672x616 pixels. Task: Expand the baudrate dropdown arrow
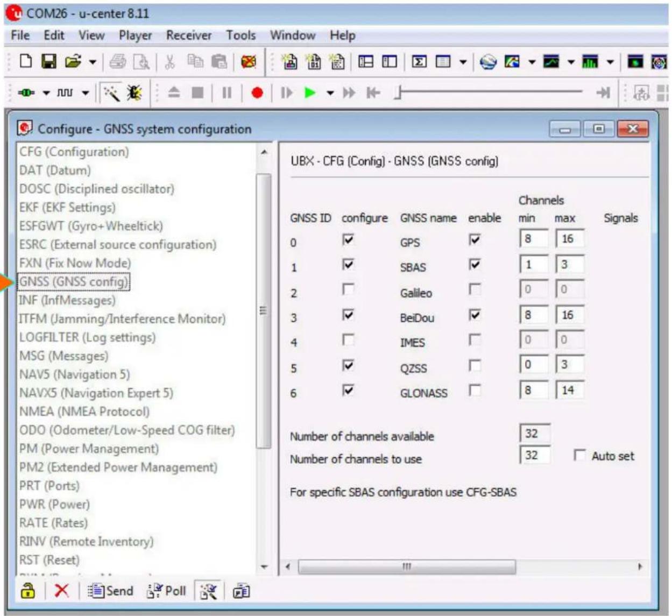tap(86, 93)
